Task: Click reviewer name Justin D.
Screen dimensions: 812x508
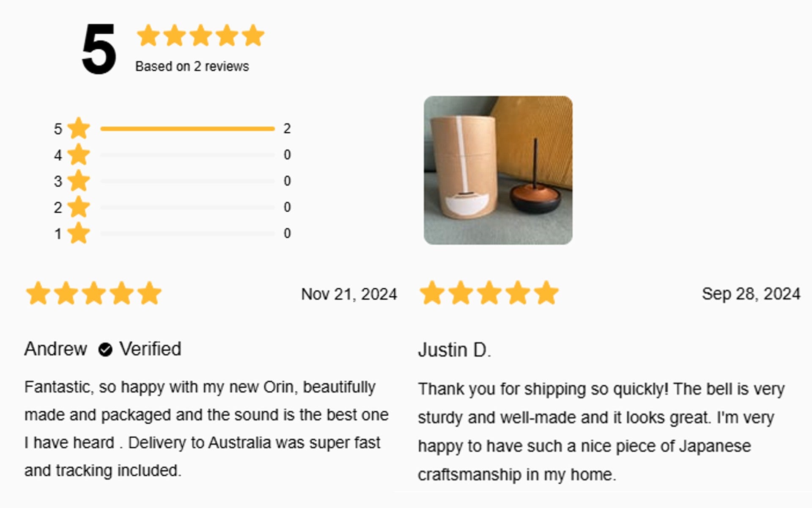Action: [x=455, y=351]
